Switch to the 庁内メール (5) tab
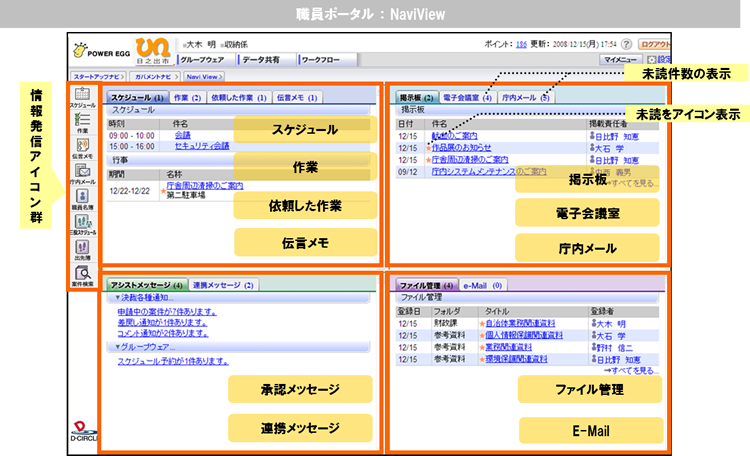The width and height of the screenshot is (750, 456). pyautogui.click(x=526, y=97)
